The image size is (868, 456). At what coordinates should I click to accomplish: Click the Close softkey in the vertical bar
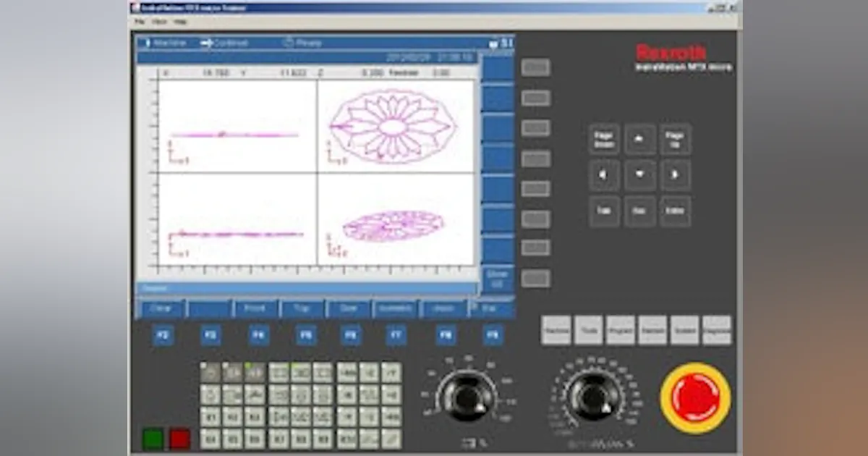pos(498,279)
